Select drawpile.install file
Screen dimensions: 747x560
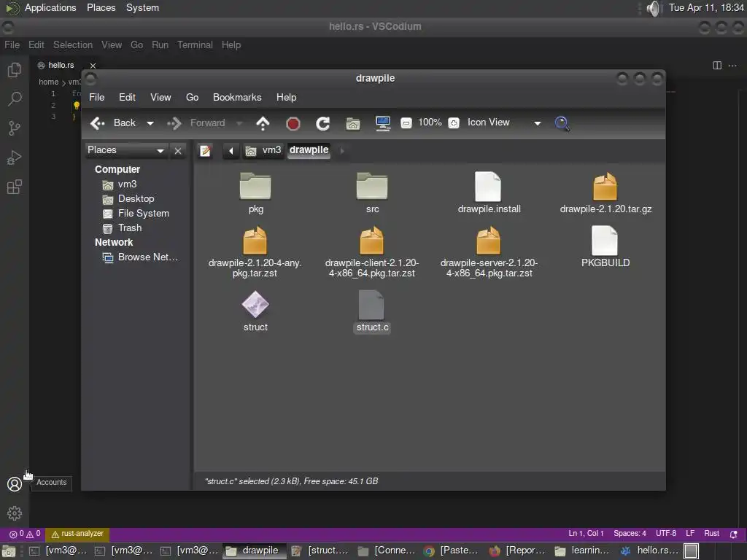[489, 192]
